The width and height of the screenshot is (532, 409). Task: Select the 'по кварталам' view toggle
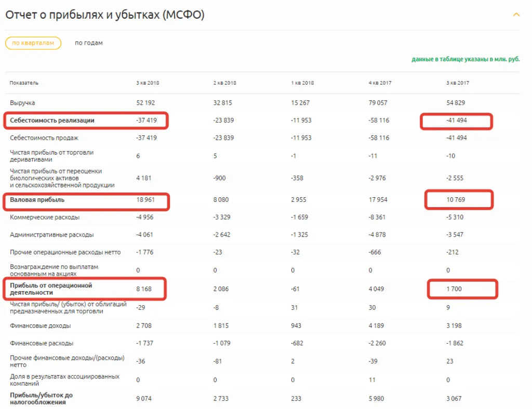33,43
